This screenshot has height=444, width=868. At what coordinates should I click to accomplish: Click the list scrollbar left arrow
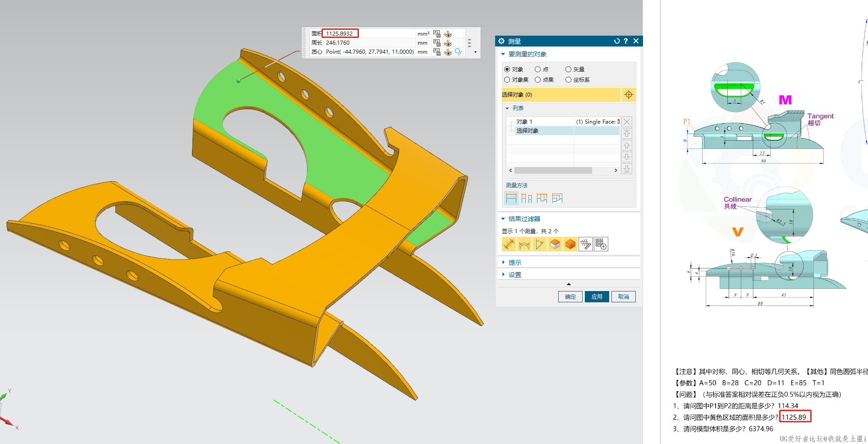coord(510,171)
